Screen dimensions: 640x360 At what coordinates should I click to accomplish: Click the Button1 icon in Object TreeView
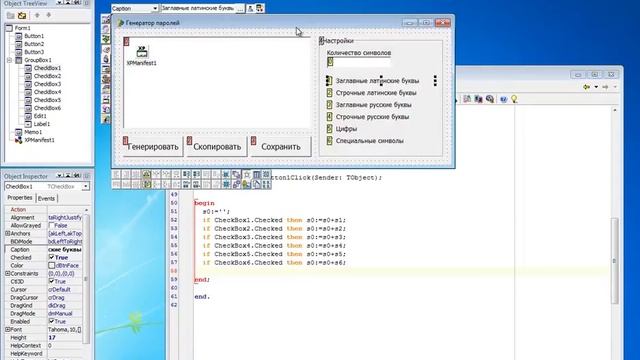tap(18, 36)
